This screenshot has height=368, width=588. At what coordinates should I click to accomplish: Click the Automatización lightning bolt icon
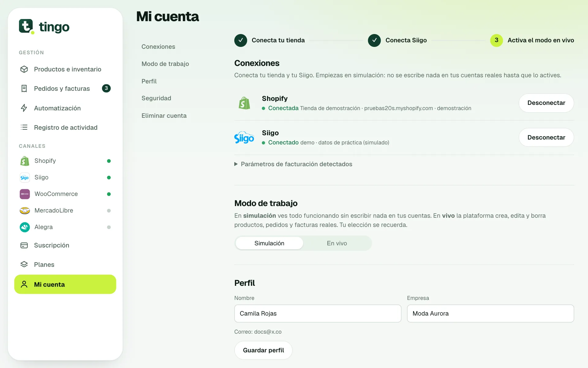pos(24,108)
